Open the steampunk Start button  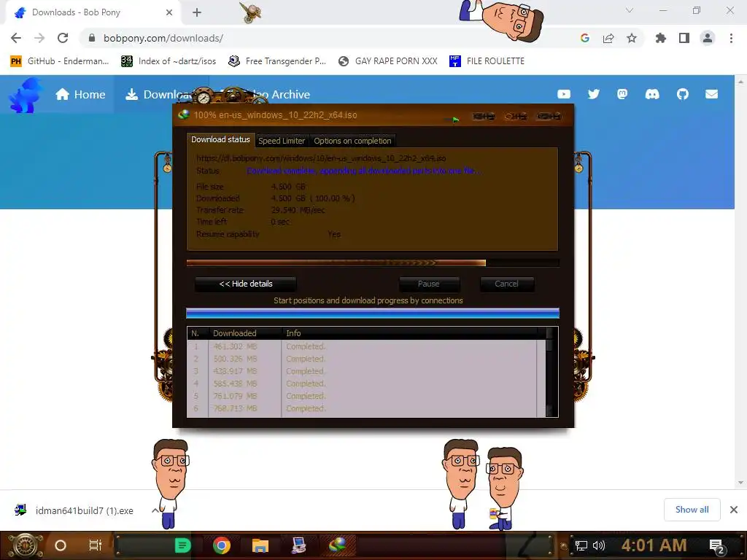(25, 545)
